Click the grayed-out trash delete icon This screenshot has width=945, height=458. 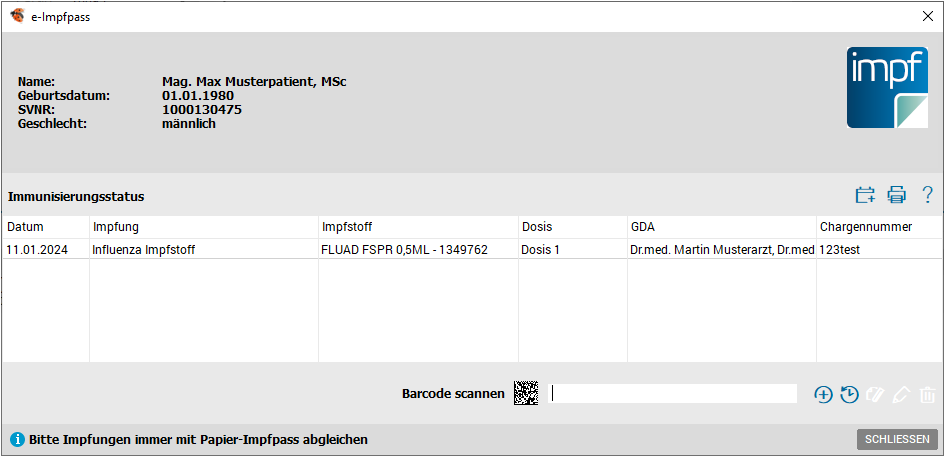point(927,395)
